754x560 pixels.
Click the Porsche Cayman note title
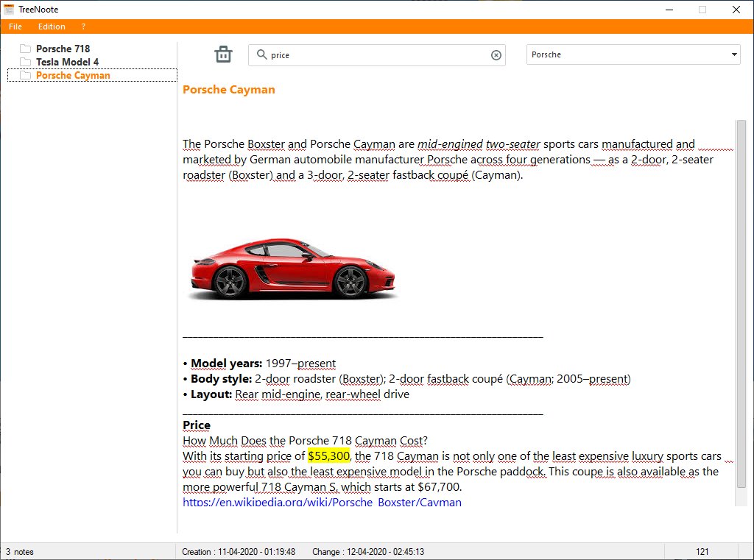click(229, 89)
